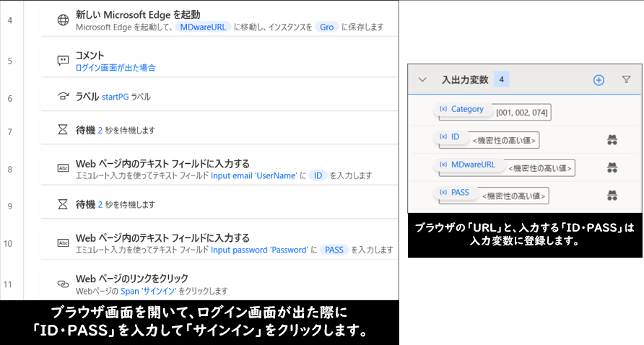This screenshot has width=644, height=345.
Task: Click the comment bubble icon in step 5
Action: pyautogui.click(x=63, y=61)
